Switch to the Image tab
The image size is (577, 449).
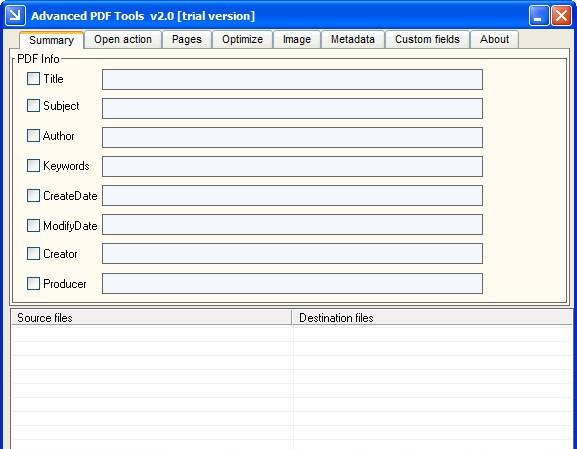coord(297,39)
